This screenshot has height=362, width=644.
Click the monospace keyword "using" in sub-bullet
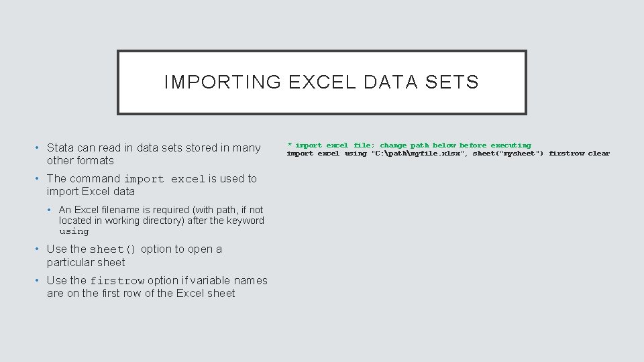pyautogui.click(x=74, y=232)
